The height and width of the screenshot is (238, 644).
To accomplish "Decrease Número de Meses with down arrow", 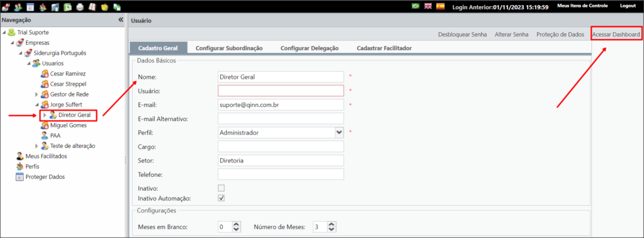I will [x=332, y=229].
